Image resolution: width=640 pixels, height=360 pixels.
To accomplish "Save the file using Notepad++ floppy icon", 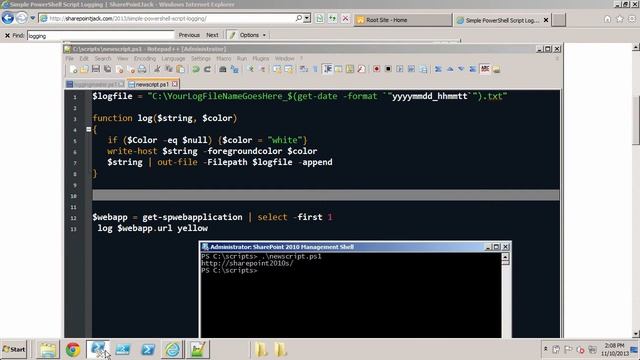I will 96,69.
